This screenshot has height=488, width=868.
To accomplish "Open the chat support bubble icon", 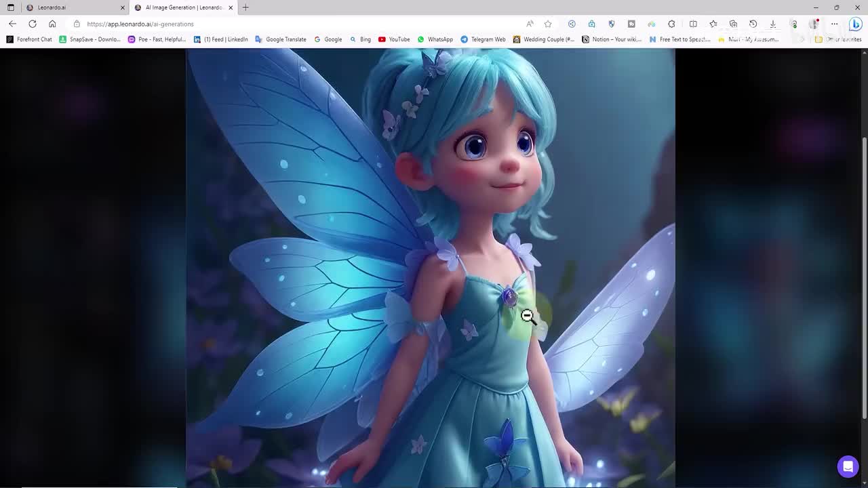I will (x=848, y=466).
